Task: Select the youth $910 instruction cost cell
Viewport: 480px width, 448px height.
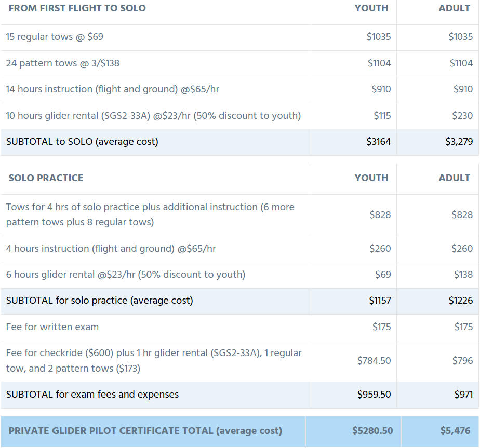Action: [x=381, y=89]
